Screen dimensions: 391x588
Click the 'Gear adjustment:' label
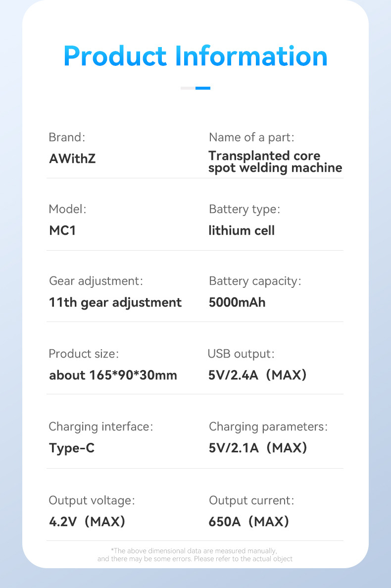[96, 281]
